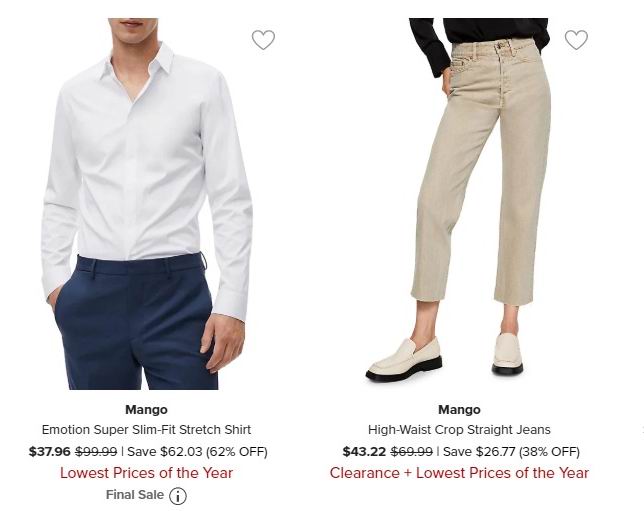Click the navy trousers in shirt photo
Viewport: 644px width, 511px height.
tap(136, 322)
